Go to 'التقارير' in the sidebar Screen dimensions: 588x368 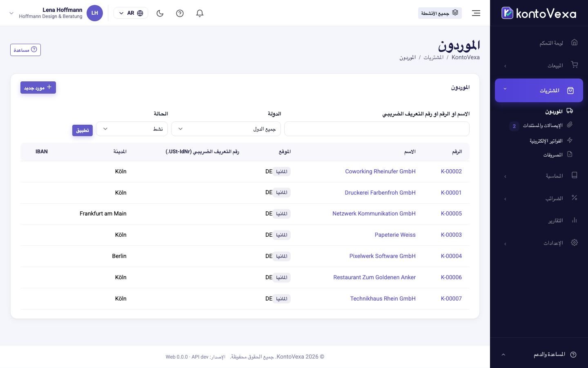(539, 221)
